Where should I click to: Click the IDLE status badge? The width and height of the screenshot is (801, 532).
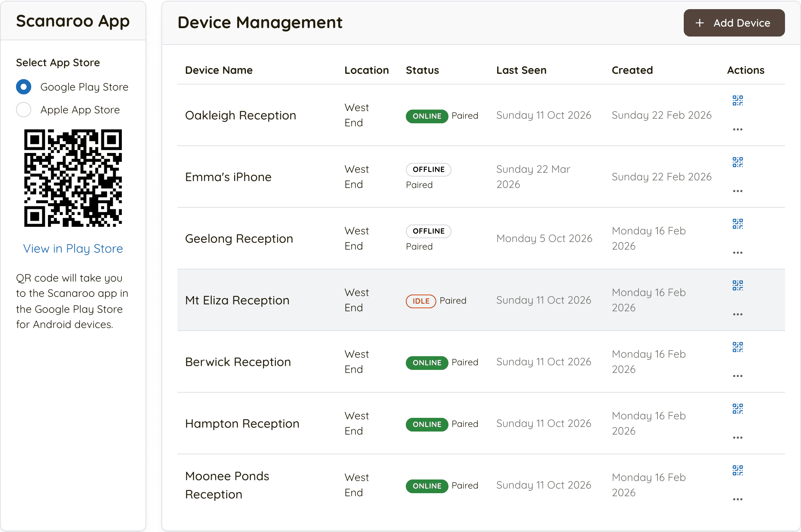(x=421, y=301)
